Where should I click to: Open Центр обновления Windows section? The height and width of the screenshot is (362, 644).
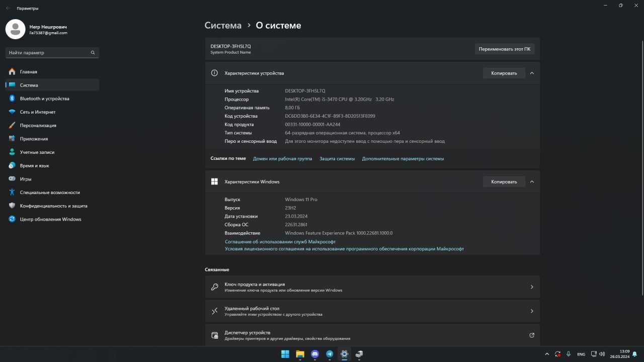point(52,219)
